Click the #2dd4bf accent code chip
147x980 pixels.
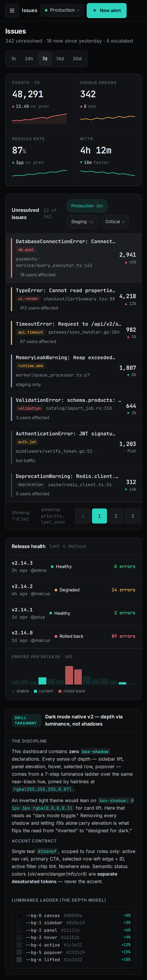tap(47, 852)
